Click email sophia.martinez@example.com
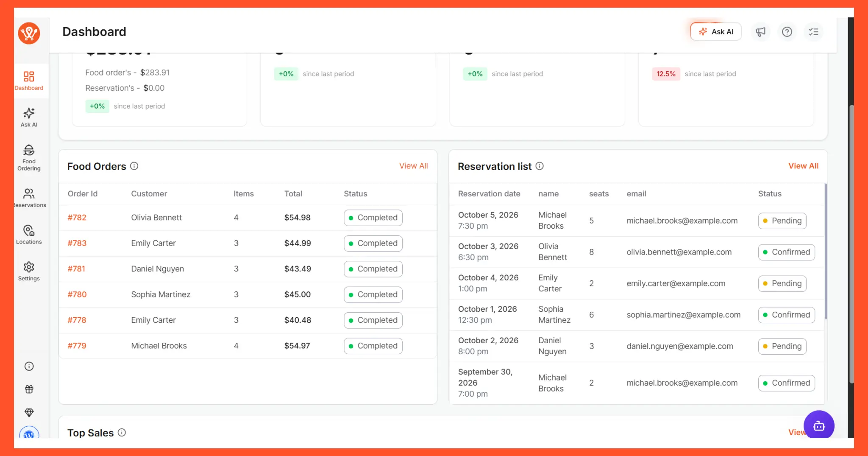The width and height of the screenshot is (868, 456). click(684, 315)
